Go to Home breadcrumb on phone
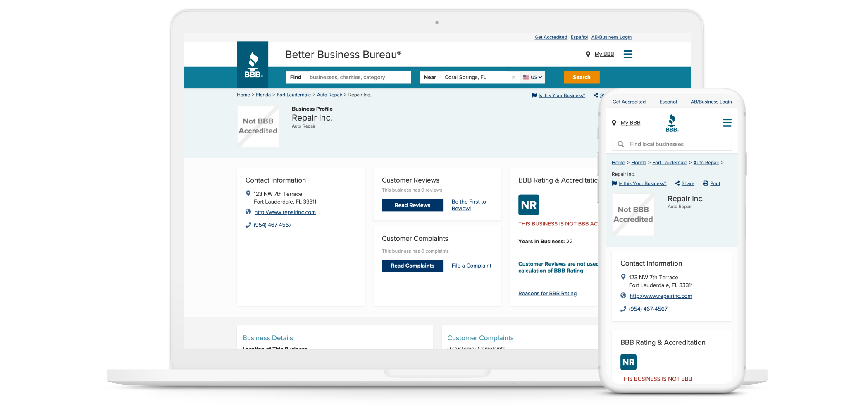The height and width of the screenshot is (413, 868). pyautogui.click(x=618, y=163)
